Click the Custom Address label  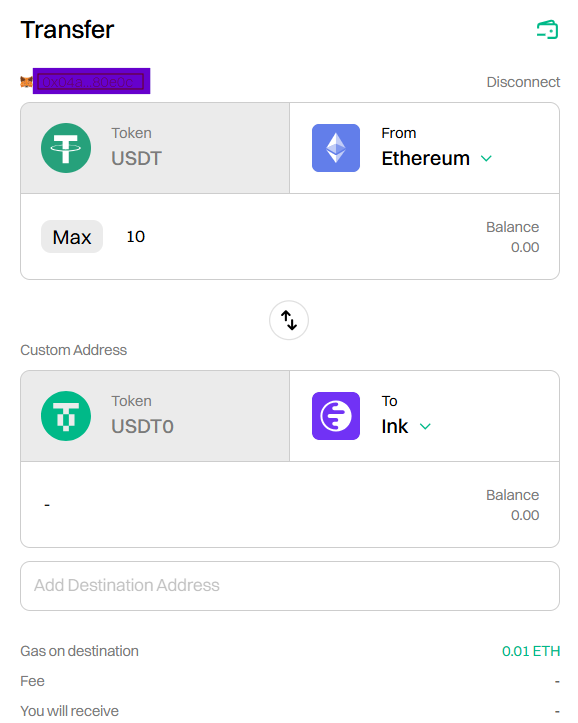74,350
